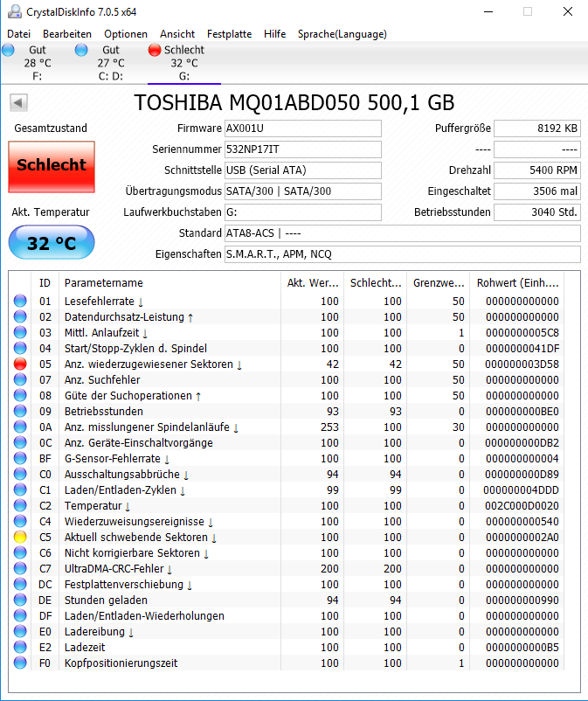Click the status orb of row 09 Betriebsstunden
The height and width of the screenshot is (701, 588).
click(20, 411)
